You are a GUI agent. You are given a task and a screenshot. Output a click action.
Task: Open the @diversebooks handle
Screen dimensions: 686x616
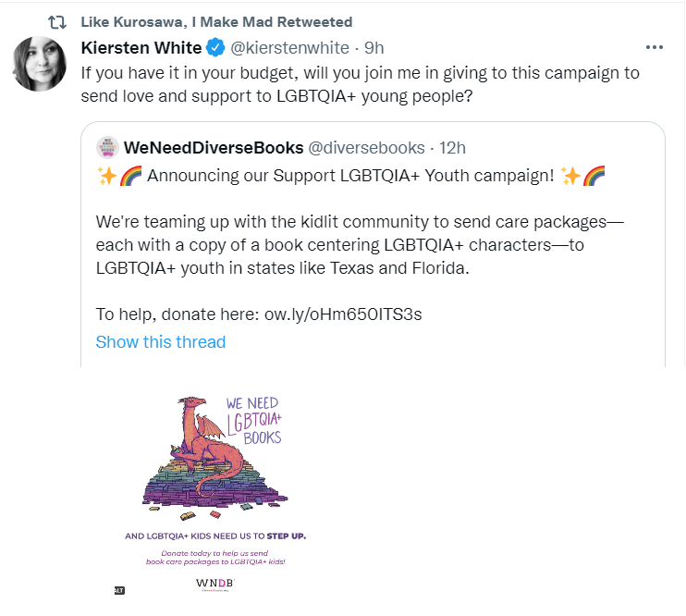(x=367, y=148)
